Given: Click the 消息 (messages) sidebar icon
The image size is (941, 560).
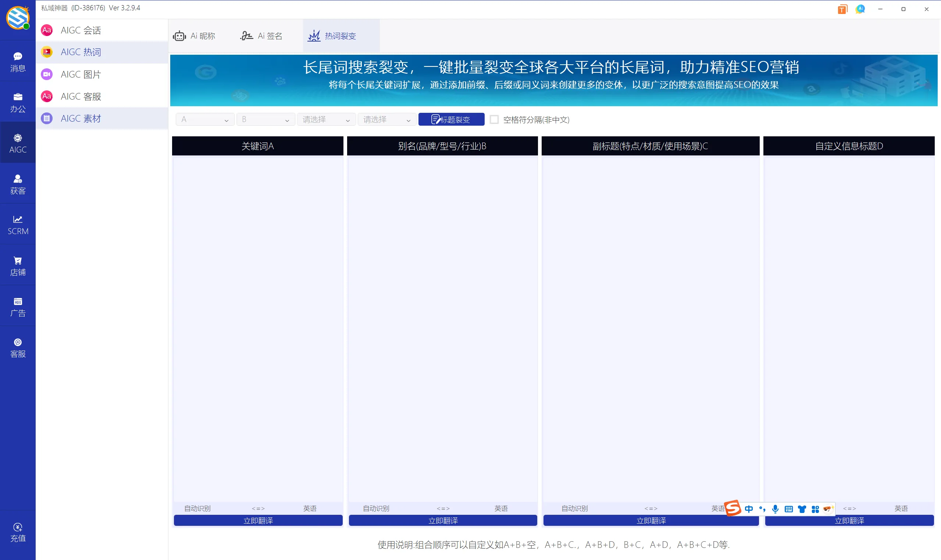Looking at the screenshot, I should pos(17,61).
